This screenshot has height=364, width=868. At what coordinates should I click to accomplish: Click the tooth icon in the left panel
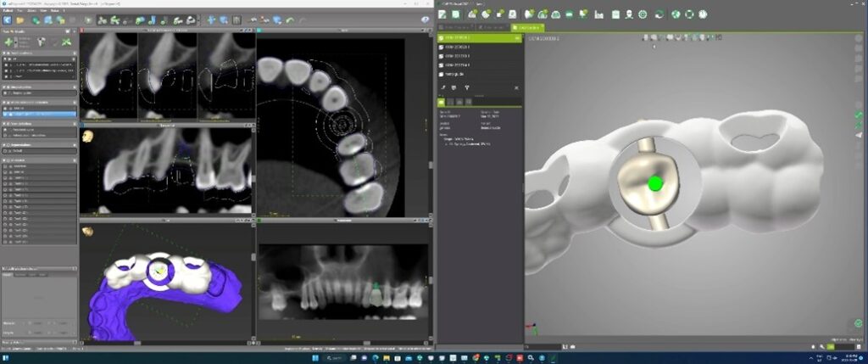pyautogui.click(x=41, y=42)
